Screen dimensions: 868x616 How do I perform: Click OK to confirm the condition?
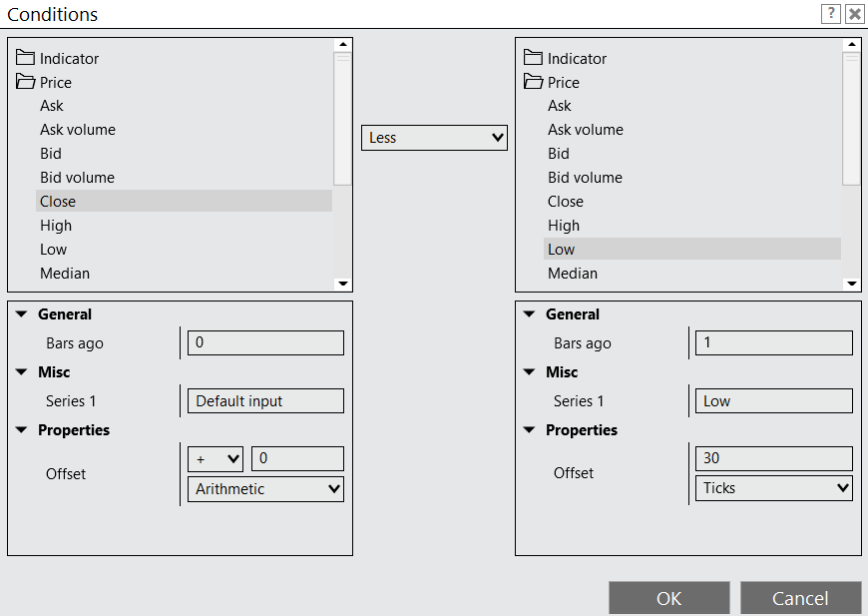click(668, 598)
